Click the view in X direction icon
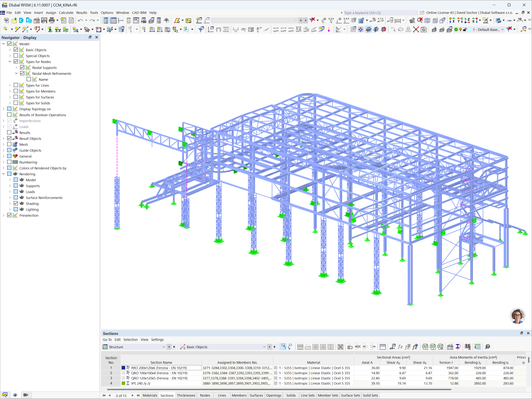The height and width of the screenshot is (399, 532). [x=452, y=21]
